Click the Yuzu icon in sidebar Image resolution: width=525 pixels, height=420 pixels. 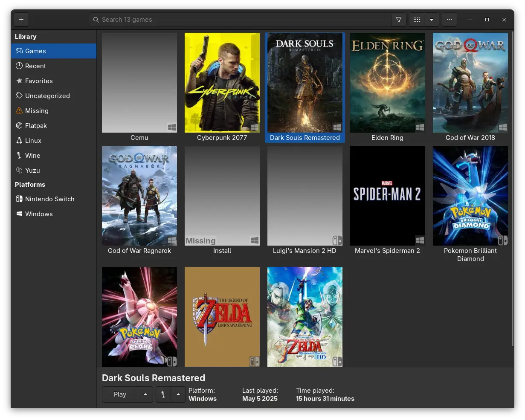(x=19, y=171)
